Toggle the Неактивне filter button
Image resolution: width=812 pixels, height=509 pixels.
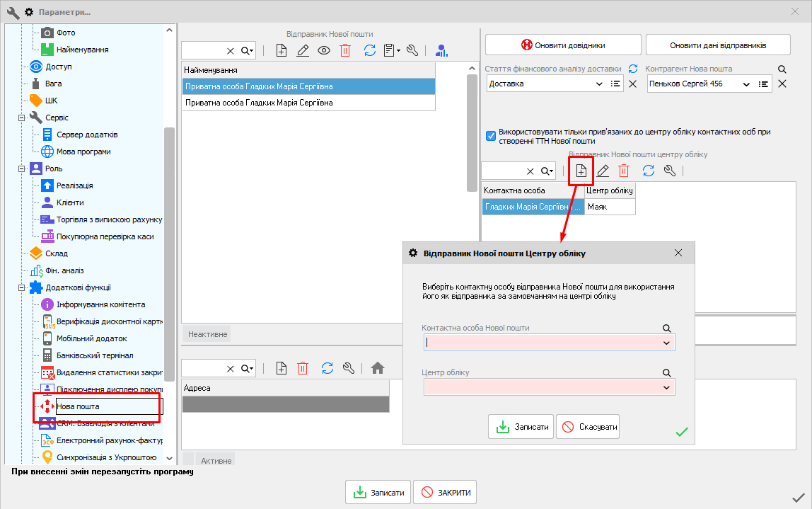207,334
